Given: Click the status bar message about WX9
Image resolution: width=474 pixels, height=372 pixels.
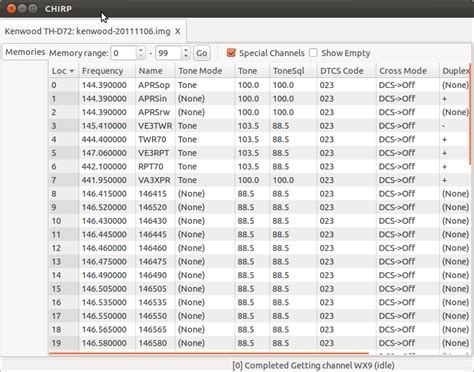Looking at the screenshot, I should [x=313, y=365].
